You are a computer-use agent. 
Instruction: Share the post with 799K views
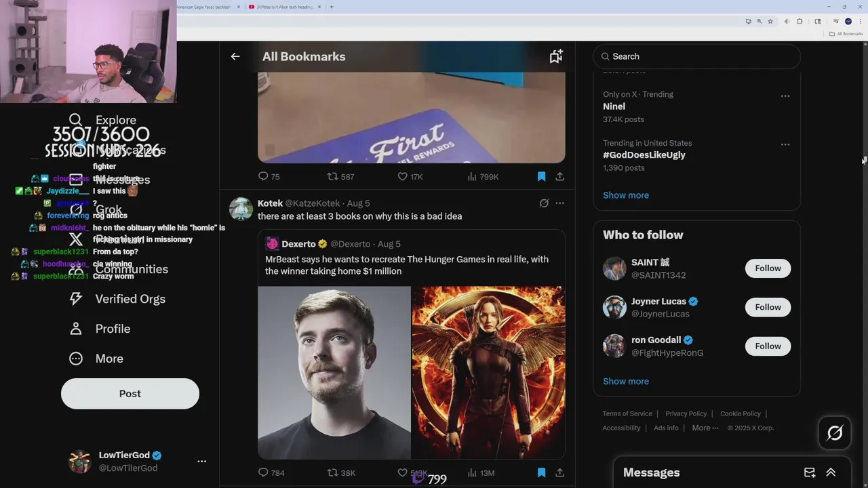559,176
